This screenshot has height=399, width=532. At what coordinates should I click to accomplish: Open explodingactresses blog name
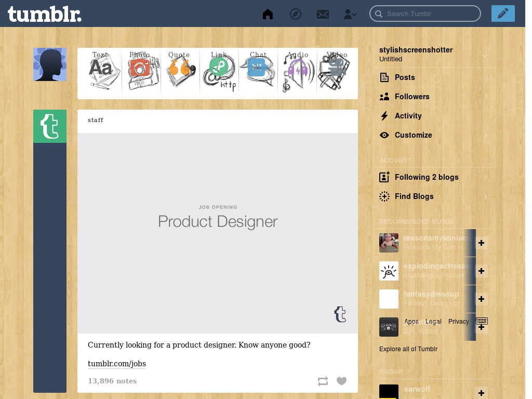tap(437, 267)
